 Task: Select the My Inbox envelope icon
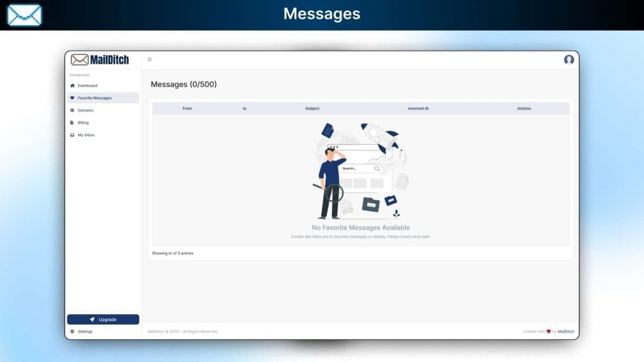pos(74,135)
